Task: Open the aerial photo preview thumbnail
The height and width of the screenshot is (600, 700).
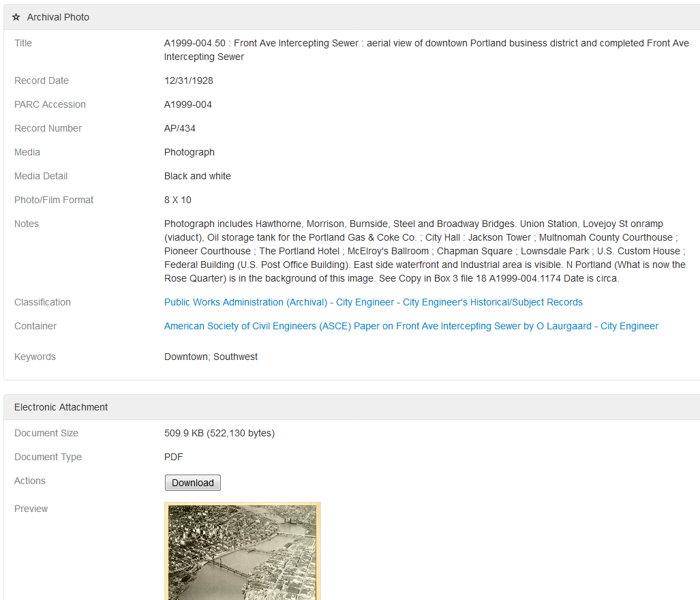Action: click(x=243, y=552)
